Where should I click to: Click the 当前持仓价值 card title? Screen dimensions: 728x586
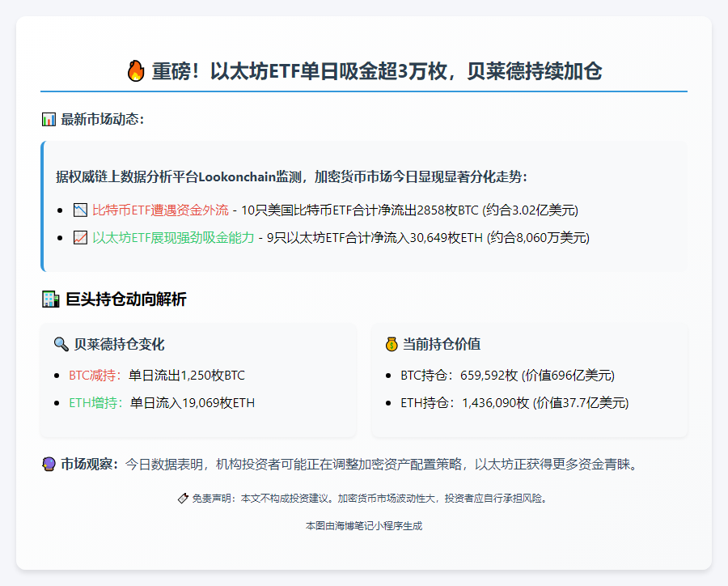pyautogui.click(x=442, y=344)
